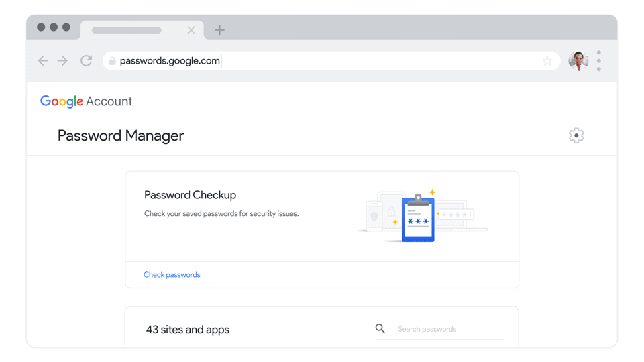Click the lock icon in address bar
The height and width of the screenshot is (362, 644).
click(x=113, y=61)
